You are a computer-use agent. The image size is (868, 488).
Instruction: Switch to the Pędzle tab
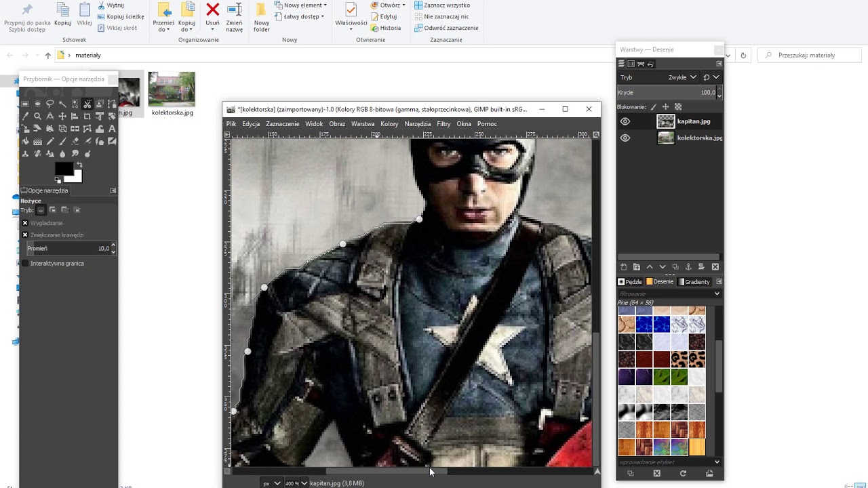coord(630,282)
